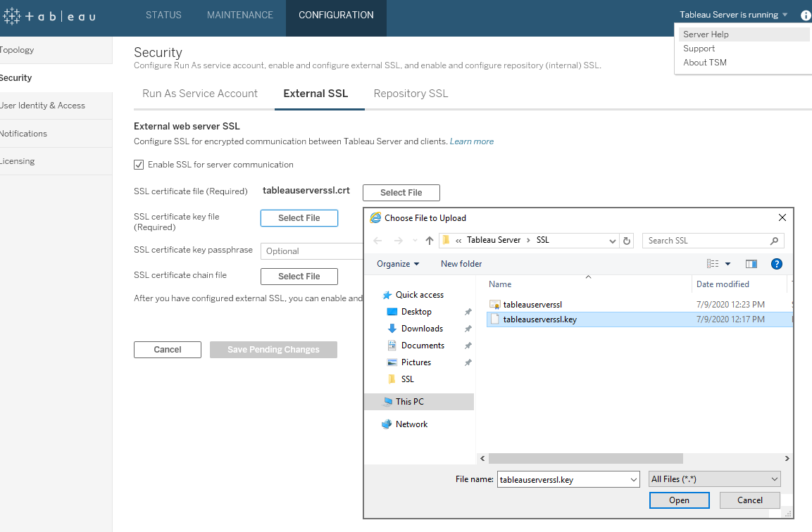Click the horizontal scrollbar thumb
Viewport: 812px width, 532px height.
[586, 459]
